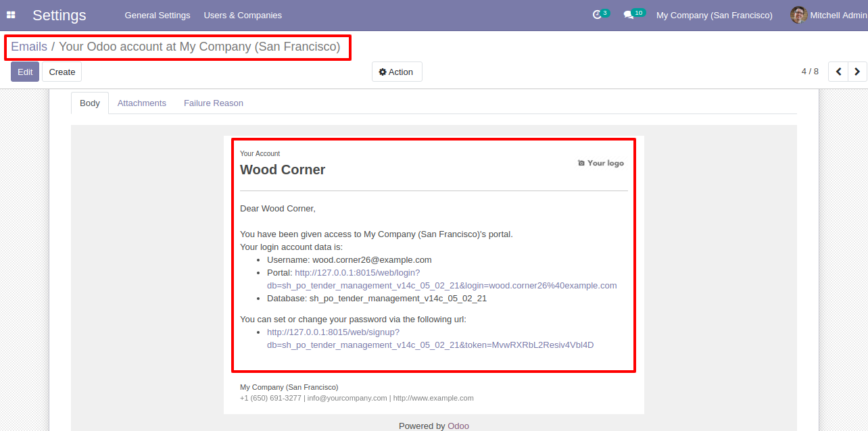Viewport: 868px width, 431px height.
Task: Click the Your Account label in email
Action: point(260,153)
